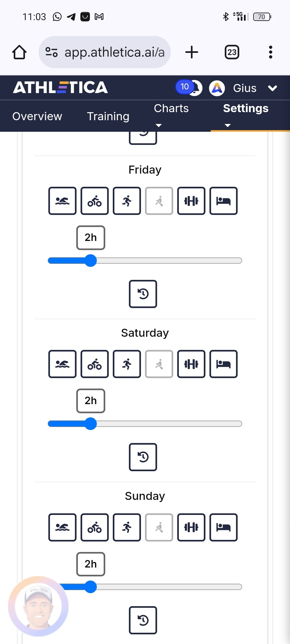Click Saturday's history reset icon
Image resolution: width=290 pixels, height=644 pixels.
point(143,457)
